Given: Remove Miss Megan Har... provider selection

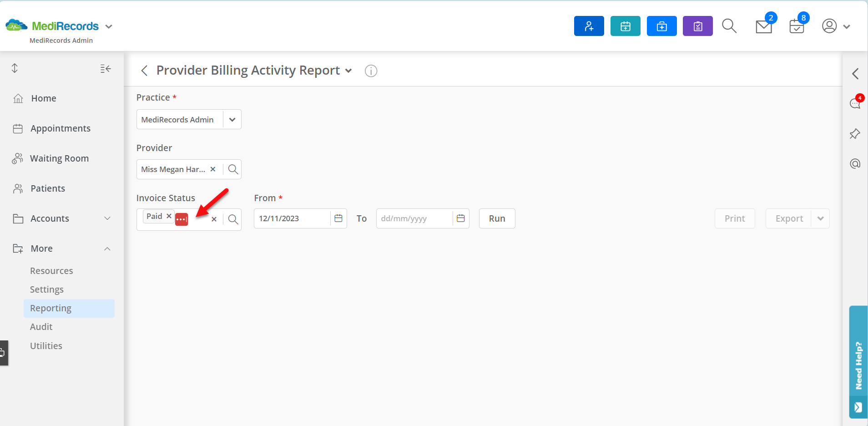Looking at the screenshot, I should tap(212, 169).
